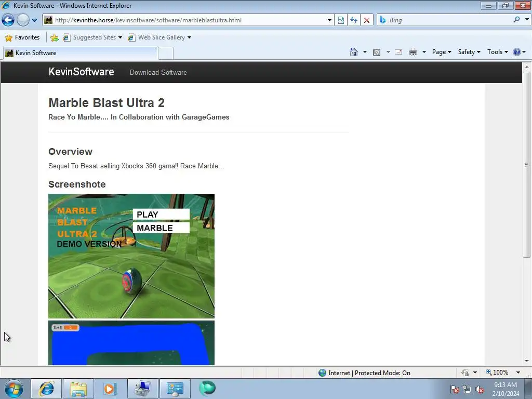Click the search magnifier icon
Image resolution: width=532 pixels, height=399 pixels.
pyautogui.click(x=517, y=20)
